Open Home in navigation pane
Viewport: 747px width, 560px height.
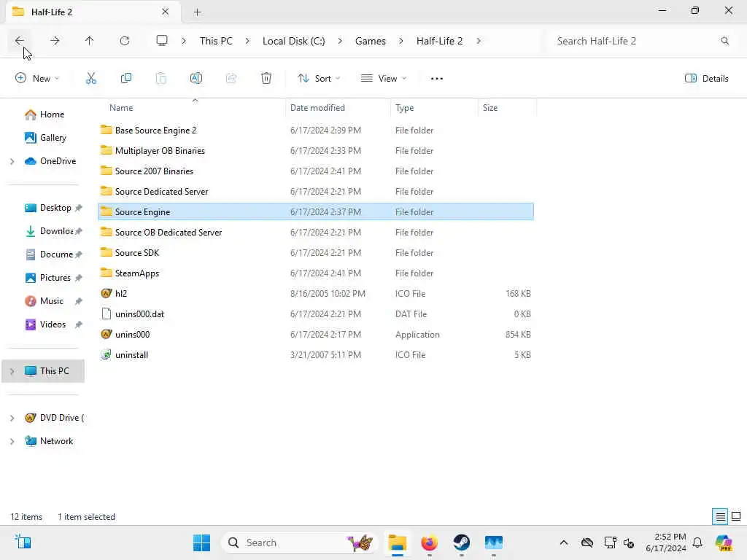[x=44, y=114]
